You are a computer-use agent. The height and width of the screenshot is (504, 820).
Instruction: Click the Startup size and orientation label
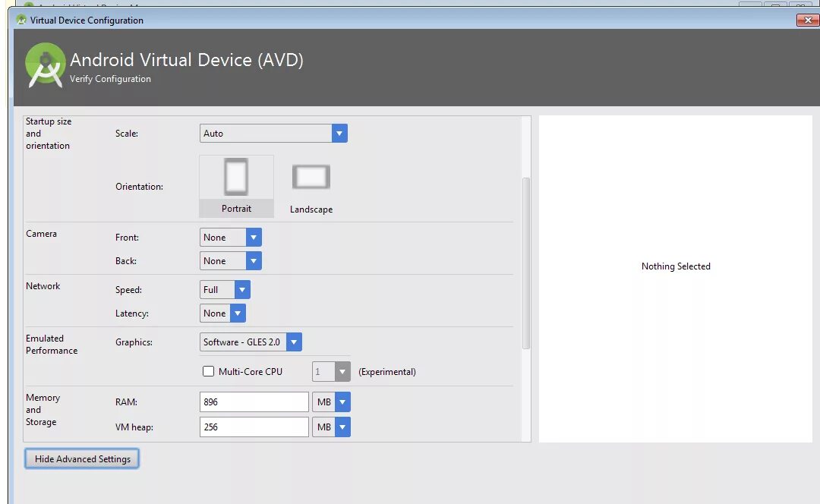(x=49, y=134)
